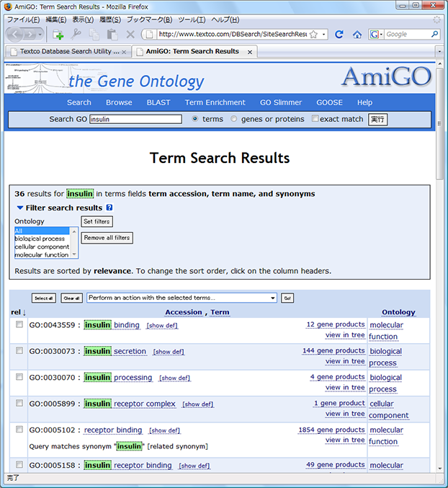Close the Textco Database Search Utility tab
The width and height of the screenshot is (448, 488).
124,52
